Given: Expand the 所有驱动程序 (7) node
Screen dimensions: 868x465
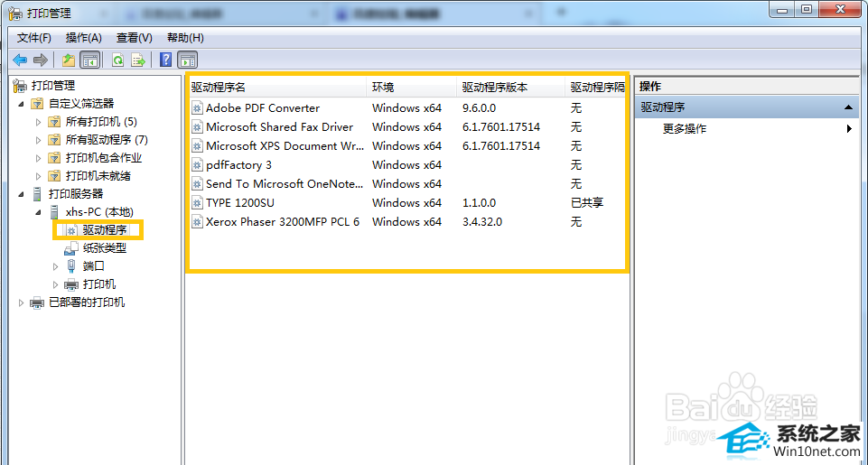Looking at the screenshot, I should pos(38,140).
